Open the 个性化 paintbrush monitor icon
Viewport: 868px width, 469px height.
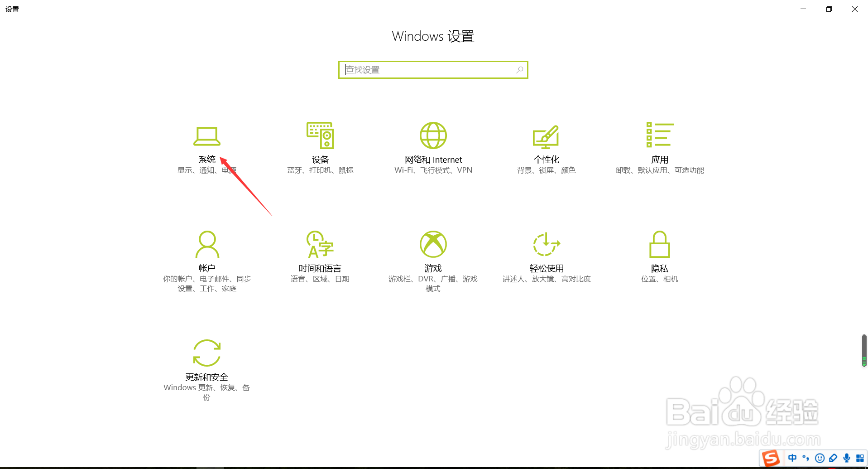[546, 137]
